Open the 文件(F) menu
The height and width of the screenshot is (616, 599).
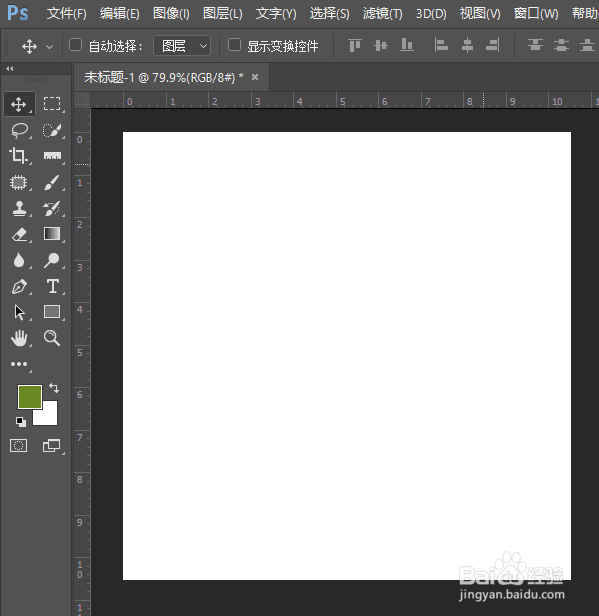tap(66, 14)
